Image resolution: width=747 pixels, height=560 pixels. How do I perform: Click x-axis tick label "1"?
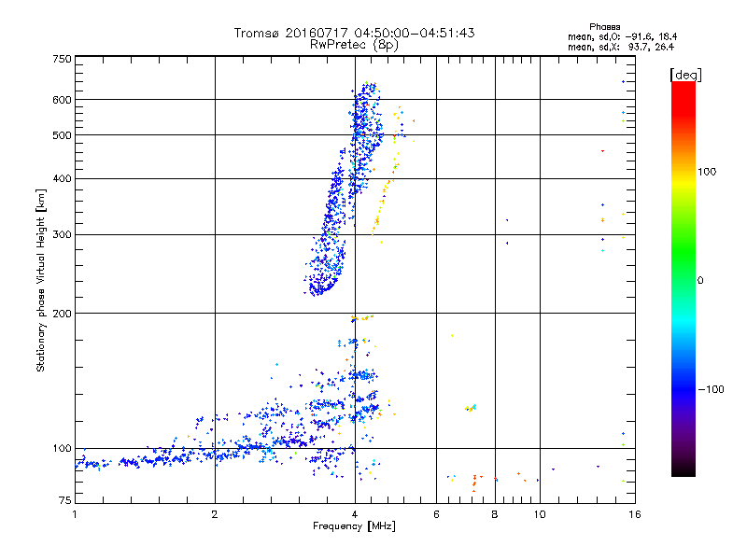pyautogui.click(x=75, y=514)
